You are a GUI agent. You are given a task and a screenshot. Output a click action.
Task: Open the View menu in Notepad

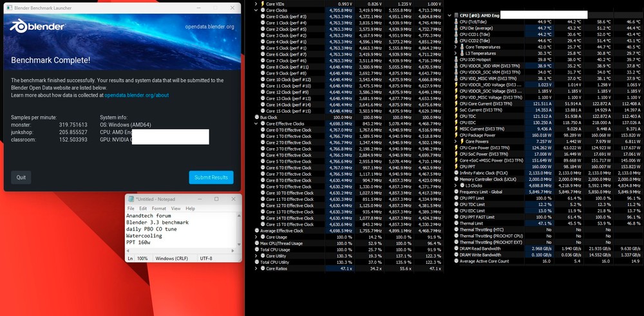pos(176,209)
